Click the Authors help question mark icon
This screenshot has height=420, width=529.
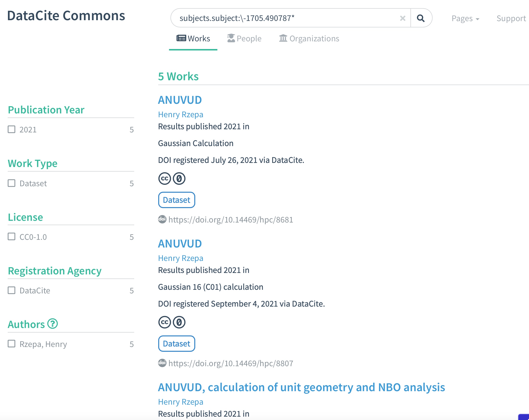pyautogui.click(x=52, y=324)
